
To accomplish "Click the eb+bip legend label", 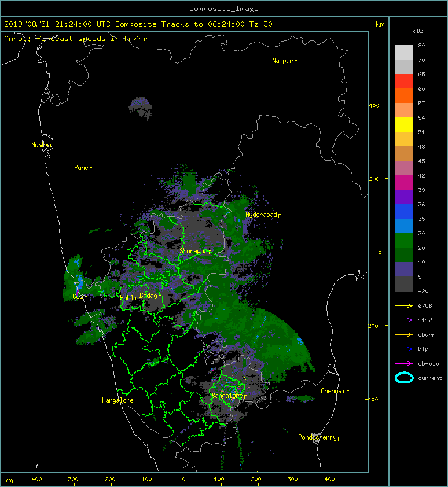I will [x=428, y=364].
